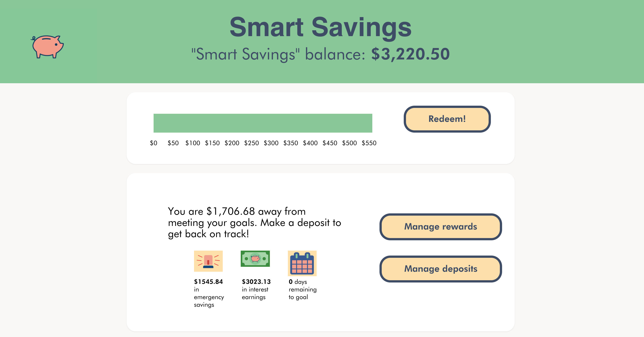This screenshot has height=337, width=644.
Task: Open Manage rewards
Action: (x=441, y=227)
